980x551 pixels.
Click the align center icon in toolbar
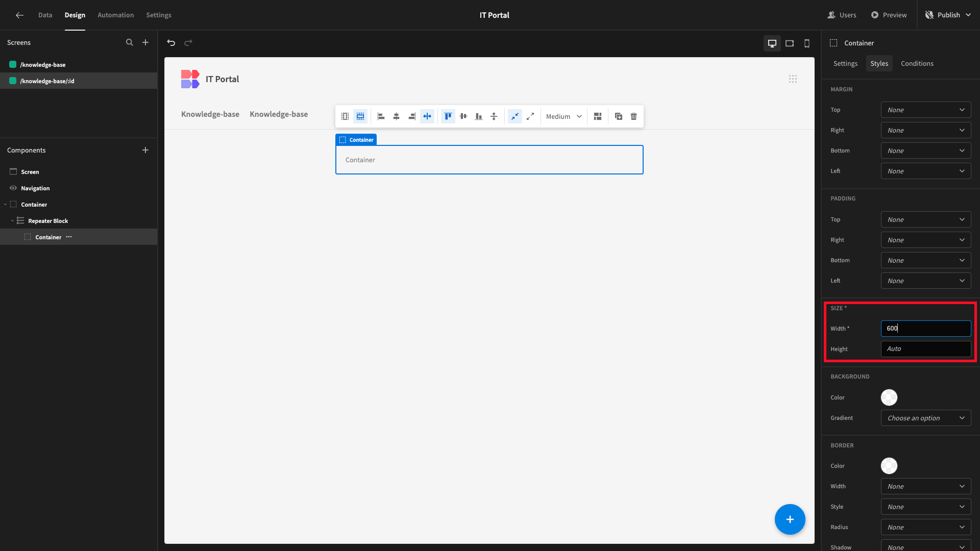coord(397,116)
